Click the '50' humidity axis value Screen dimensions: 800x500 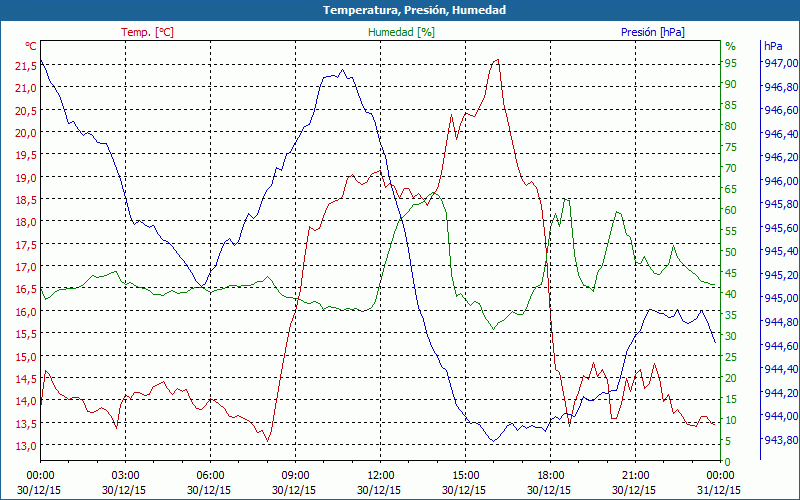pyautogui.click(x=731, y=252)
